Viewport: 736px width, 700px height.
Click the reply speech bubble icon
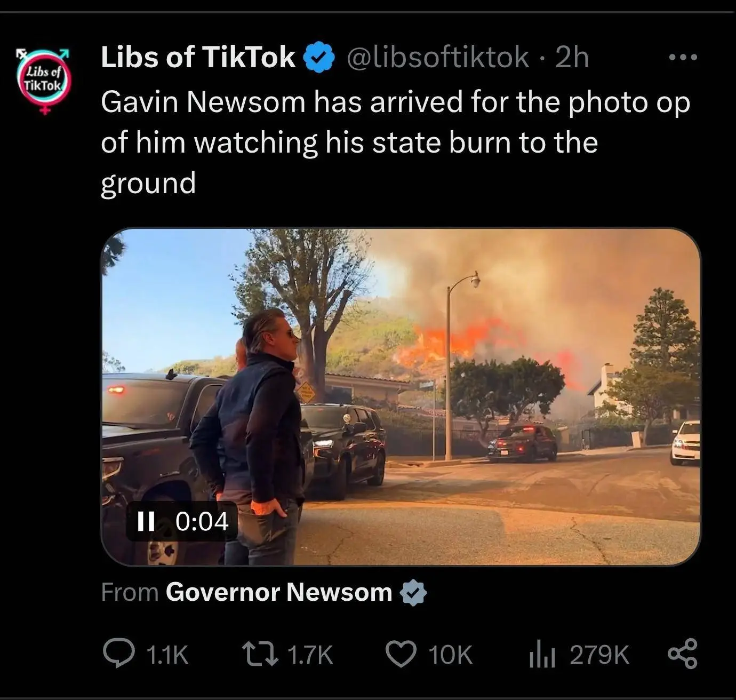coord(118,654)
